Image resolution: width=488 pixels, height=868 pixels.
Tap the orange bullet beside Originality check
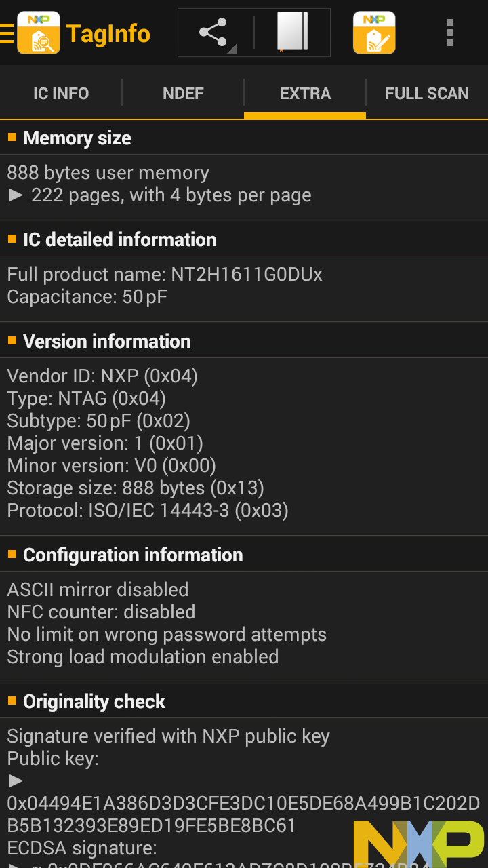pos(12,701)
